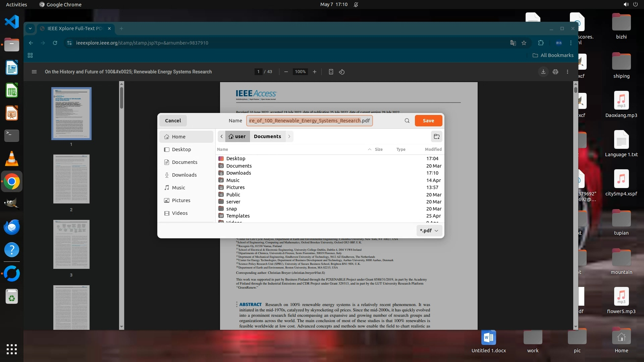This screenshot has height=362, width=644.
Task: Expand Chrome tab search chevron
Action: [x=30, y=28]
